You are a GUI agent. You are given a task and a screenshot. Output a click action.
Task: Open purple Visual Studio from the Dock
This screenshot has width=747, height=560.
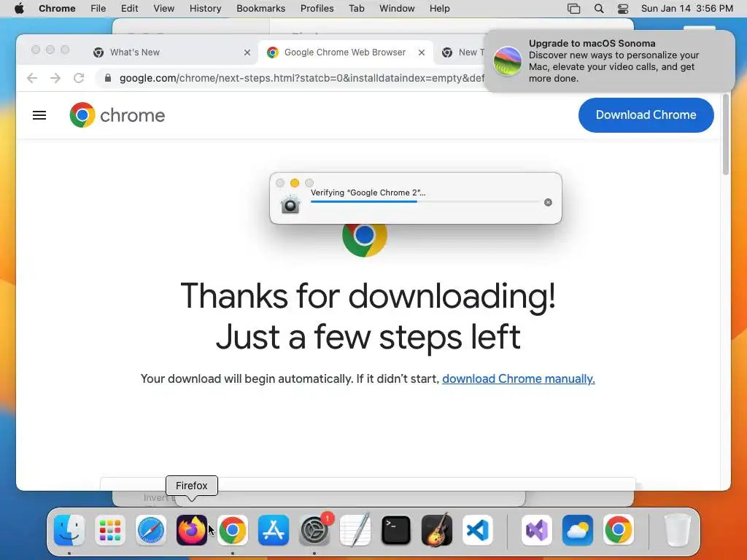(x=537, y=530)
